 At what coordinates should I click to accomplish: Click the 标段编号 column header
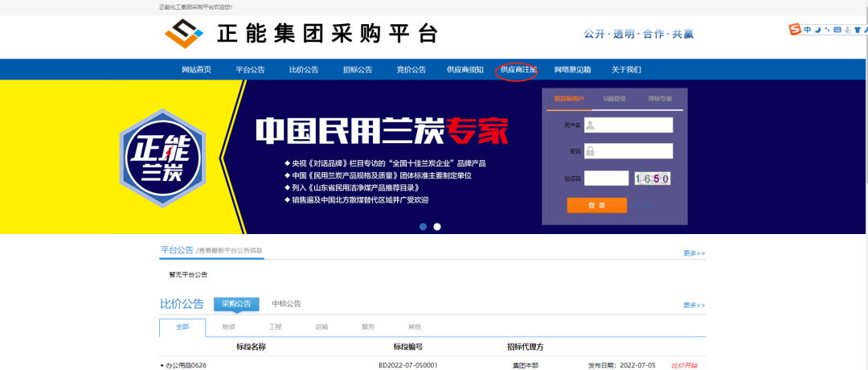pyautogui.click(x=408, y=347)
